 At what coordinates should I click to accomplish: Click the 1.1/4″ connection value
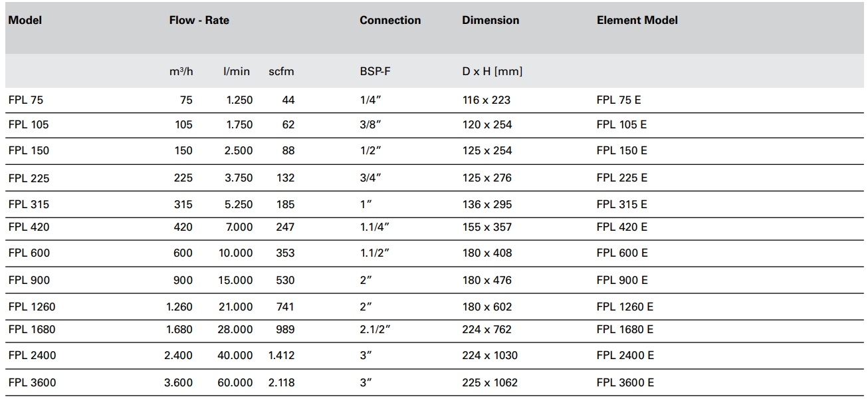[374, 227]
